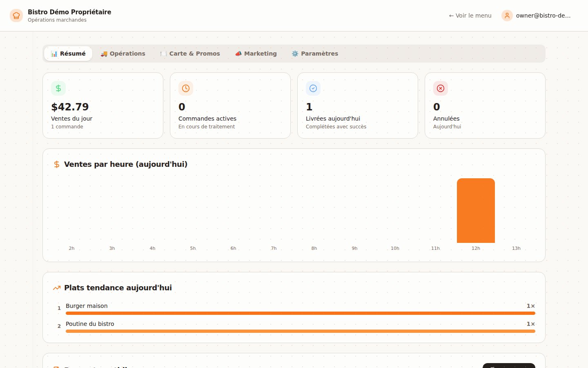Click the 2h axis label
Image resolution: width=588 pixels, height=368 pixels.
click(x=71, y=248)
